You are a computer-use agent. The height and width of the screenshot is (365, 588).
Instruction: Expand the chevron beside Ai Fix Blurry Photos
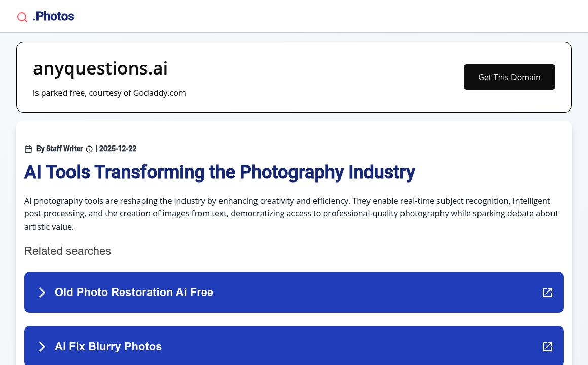click(42, 347)
